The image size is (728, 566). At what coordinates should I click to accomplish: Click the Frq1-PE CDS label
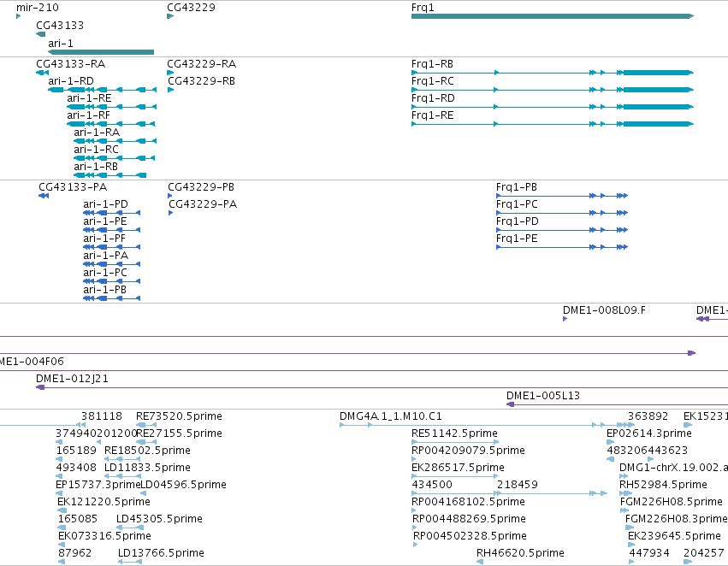pyautogui.click(x=517, y=239)
